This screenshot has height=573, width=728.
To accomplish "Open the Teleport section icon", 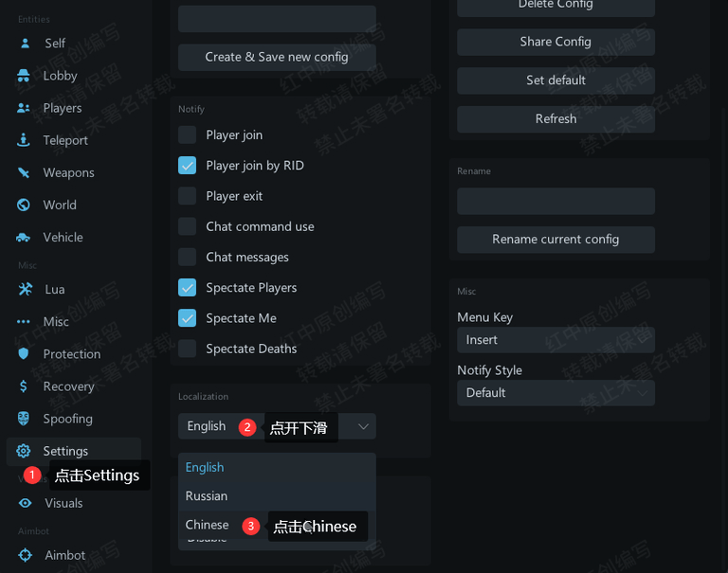I will 23,140.
